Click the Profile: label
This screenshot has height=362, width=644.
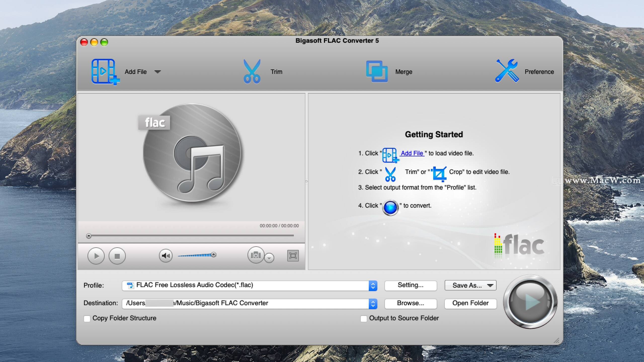94,286
